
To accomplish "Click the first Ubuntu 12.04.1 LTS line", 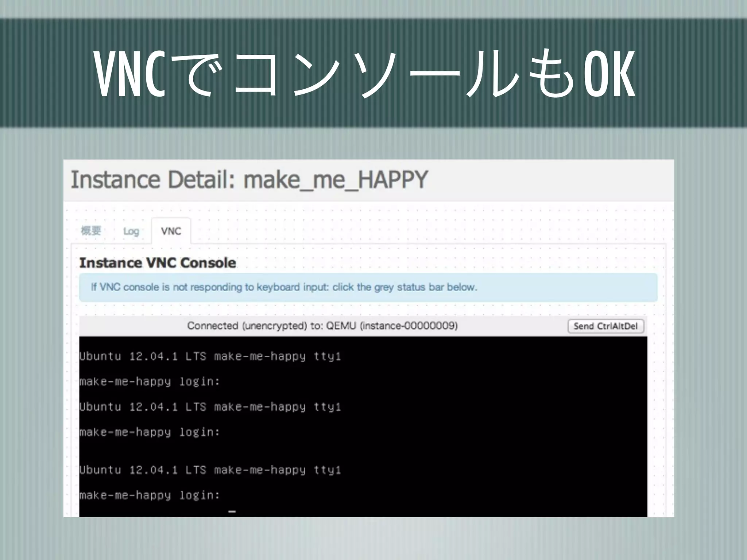I will click(210, 356).
